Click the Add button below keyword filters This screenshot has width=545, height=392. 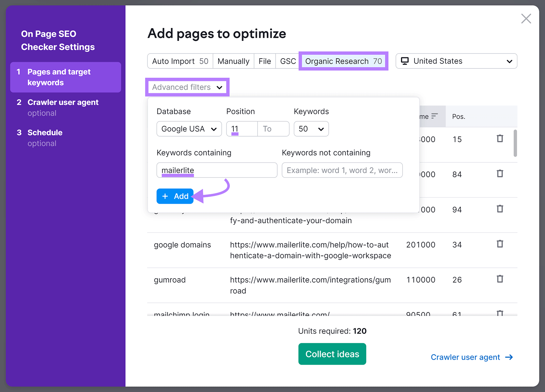pos(175,196)
